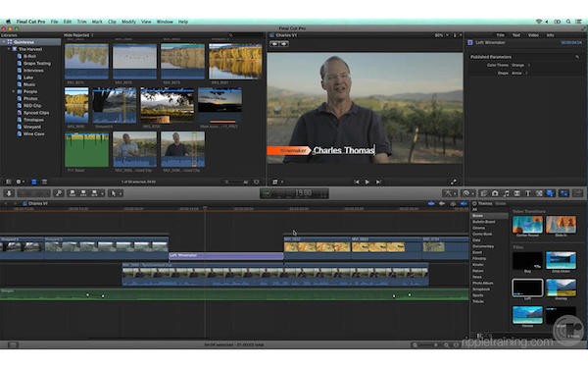The image size is (588, 368).
Task: Open the viewer Transform tool dropdown
Action: [x=277, y=182]
